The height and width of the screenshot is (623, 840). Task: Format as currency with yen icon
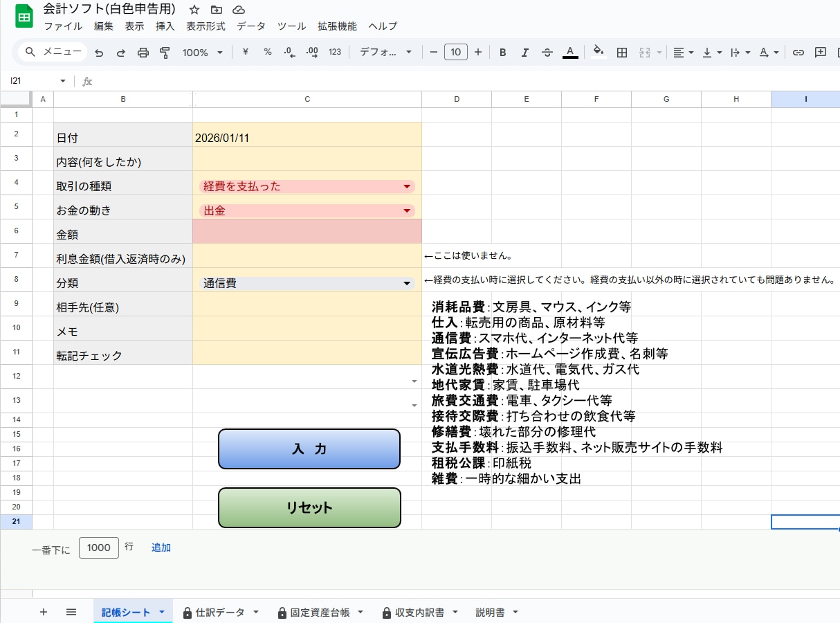[x=245, y=52]
